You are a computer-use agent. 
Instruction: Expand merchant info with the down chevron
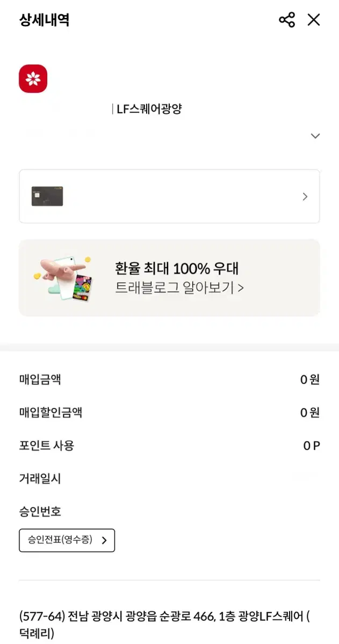click(x=315, y=136)
